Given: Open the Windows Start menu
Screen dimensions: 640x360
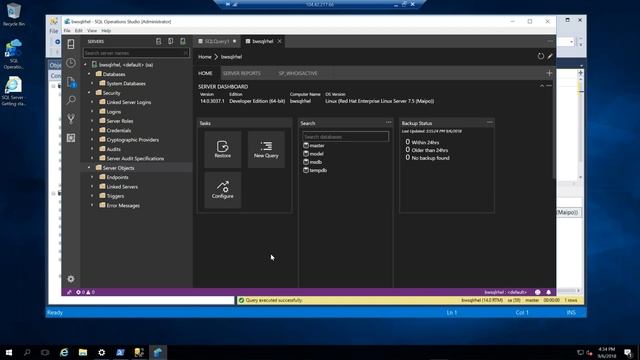Looking at the screenshot, I should coord(9,352).
